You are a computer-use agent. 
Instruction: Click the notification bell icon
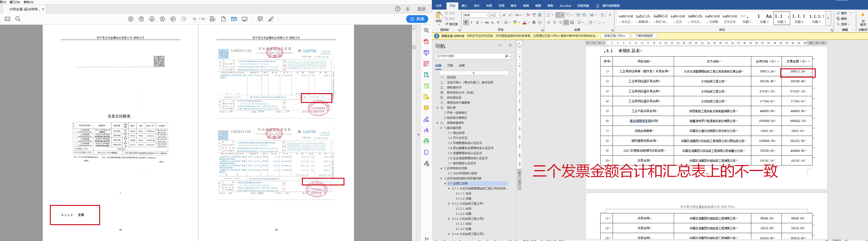(408, 9)
